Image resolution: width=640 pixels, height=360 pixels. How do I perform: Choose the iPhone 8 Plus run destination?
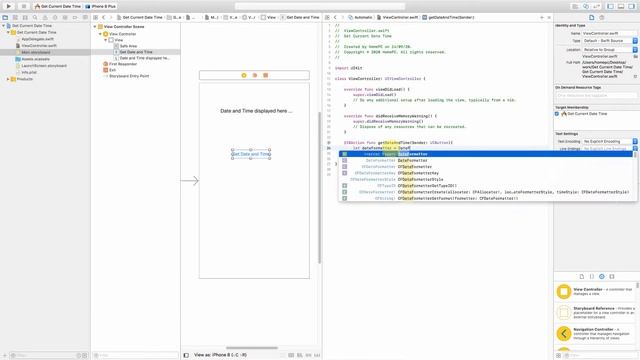click(101, 6)
